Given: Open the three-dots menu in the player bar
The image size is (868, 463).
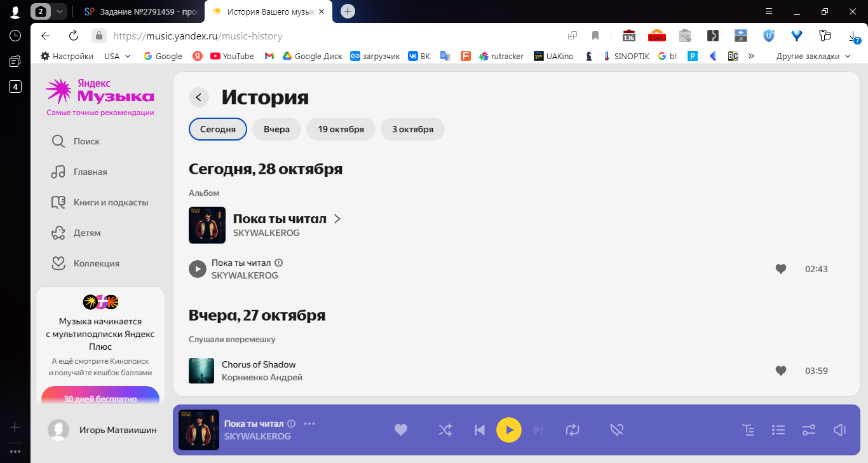Looking at the screenshot, I should [309, 424].
